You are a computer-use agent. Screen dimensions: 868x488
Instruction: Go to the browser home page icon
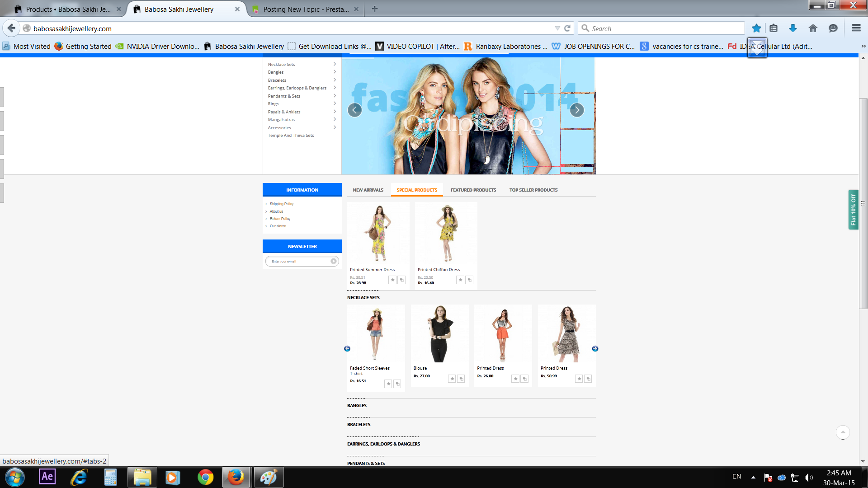coord(813,28)
